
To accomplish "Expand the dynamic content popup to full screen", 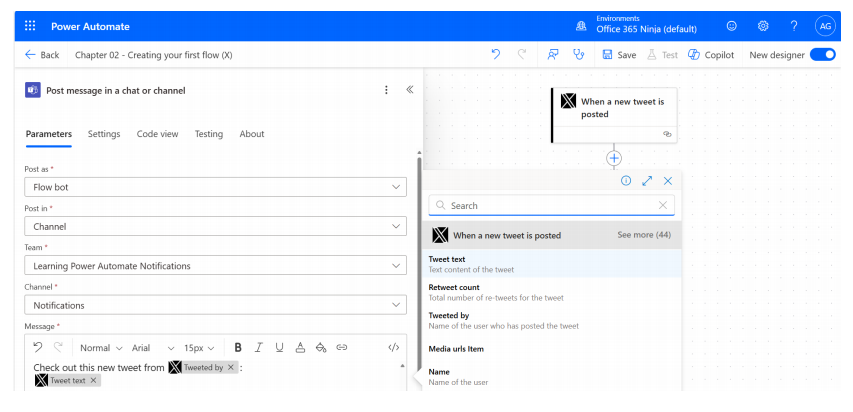I will click(x=647, y=181).
